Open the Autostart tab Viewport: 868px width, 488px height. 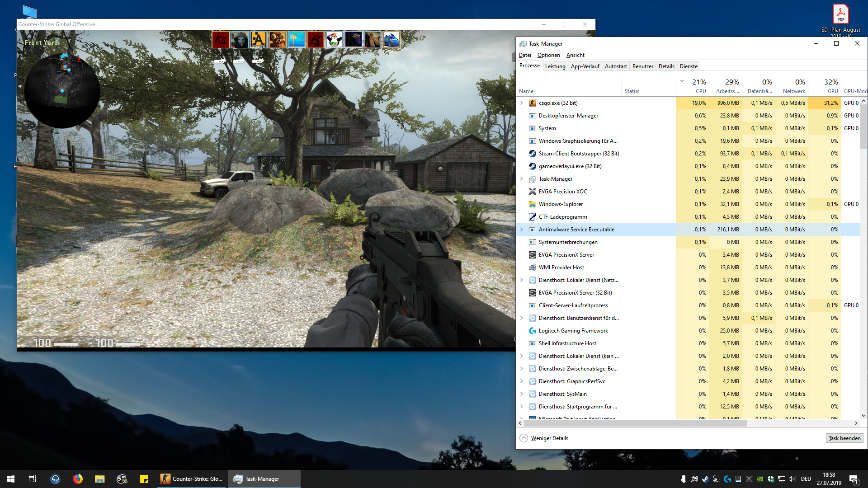click(616, 66)
